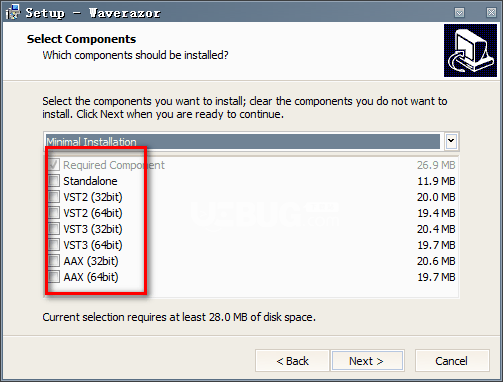Click the setup installer icon in title bar
503x382 pixels.
(x=12, y=13)
